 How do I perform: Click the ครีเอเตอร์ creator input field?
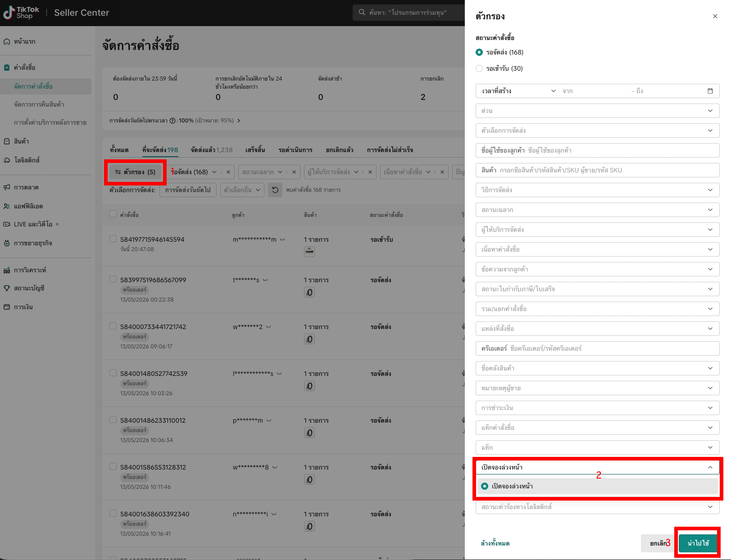(597, 348)
